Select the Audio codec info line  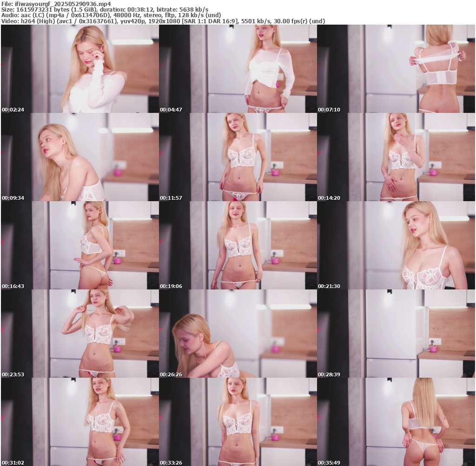(111, 15)
